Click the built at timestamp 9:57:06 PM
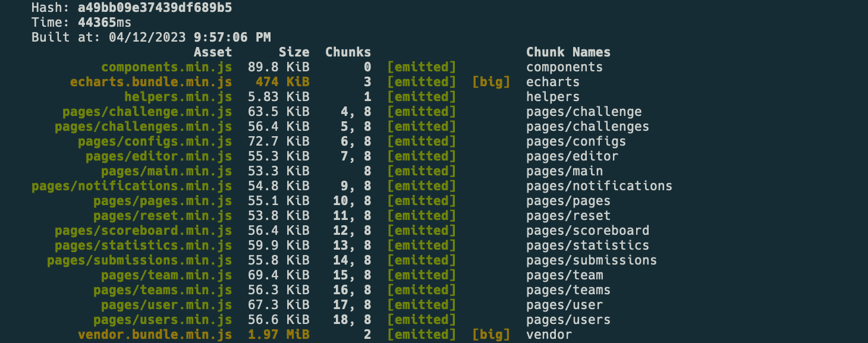 click(x=232, y=37)
